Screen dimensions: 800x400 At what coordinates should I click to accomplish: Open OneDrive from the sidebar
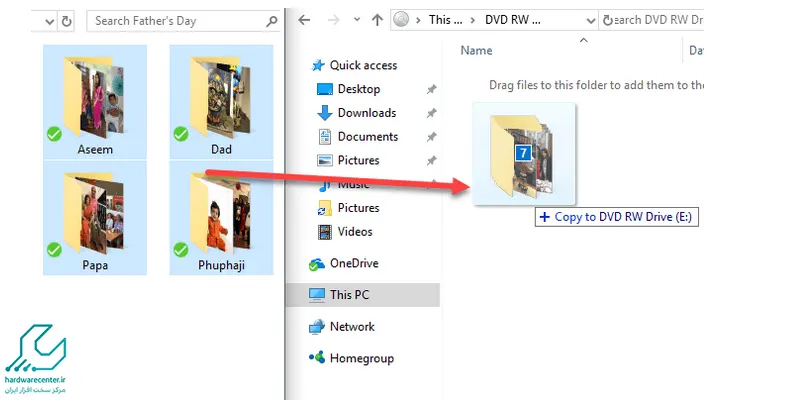pyautogui.click(x=355, y=264)
